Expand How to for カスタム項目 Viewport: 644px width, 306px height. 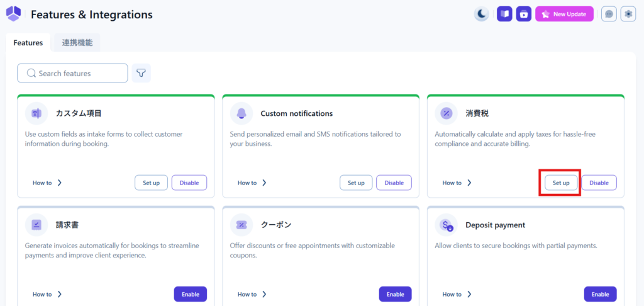click(47, 183)
